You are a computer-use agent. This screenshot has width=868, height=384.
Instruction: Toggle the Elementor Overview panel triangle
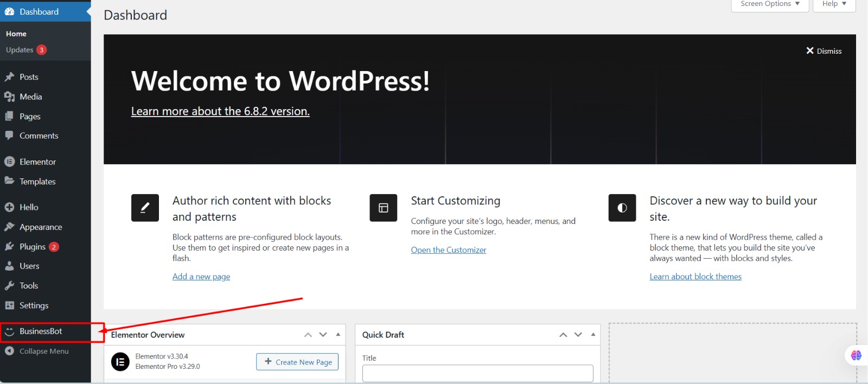(x=338, y=335)
